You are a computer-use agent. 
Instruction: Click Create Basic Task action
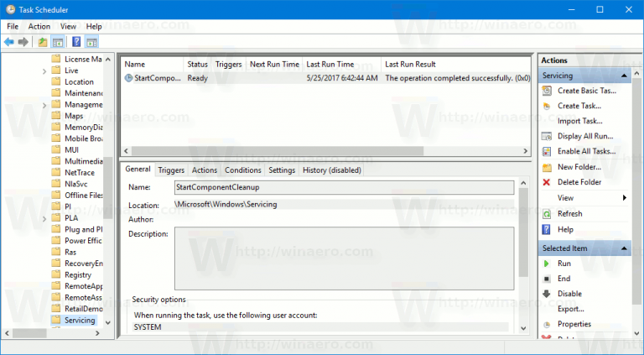pos(586,91)
